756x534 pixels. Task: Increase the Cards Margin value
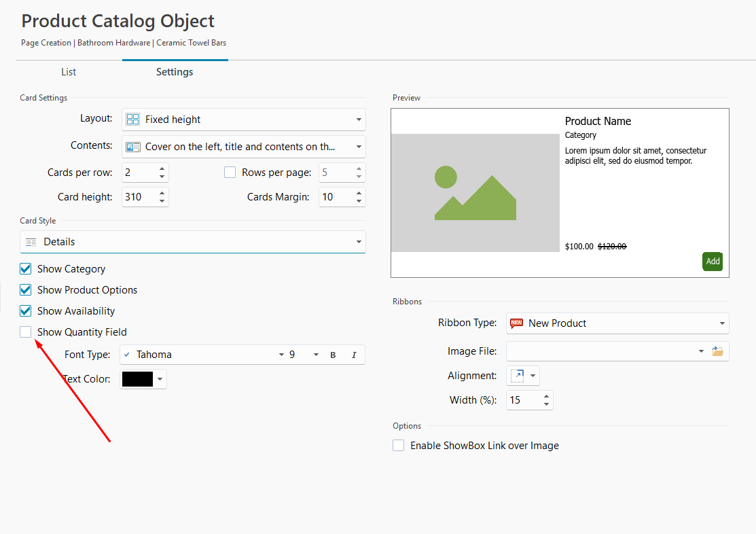359,193
